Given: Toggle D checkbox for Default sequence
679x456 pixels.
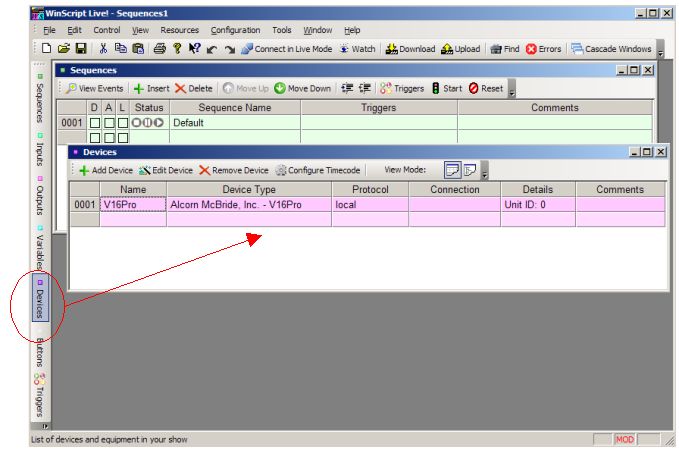Looking at the screenshot, I should (94, 123).
